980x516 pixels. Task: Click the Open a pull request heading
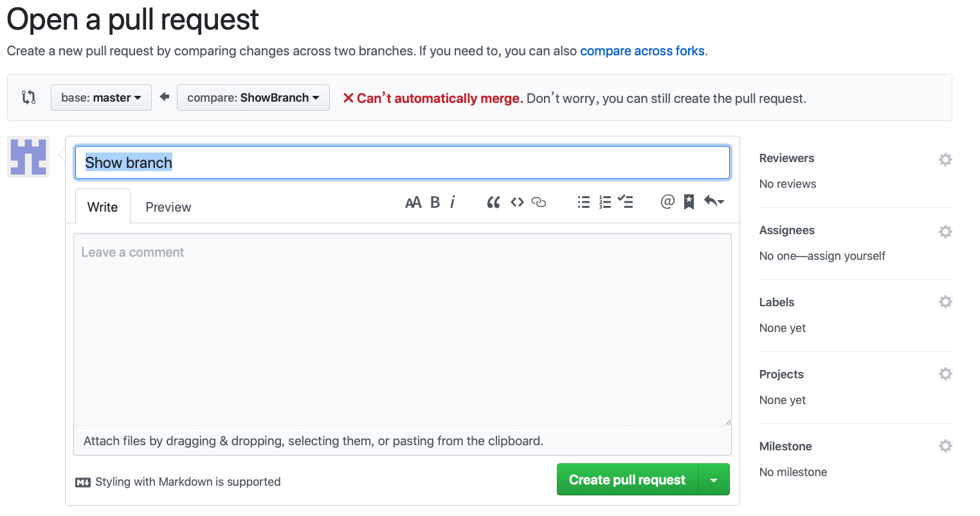tap(133, 19)
